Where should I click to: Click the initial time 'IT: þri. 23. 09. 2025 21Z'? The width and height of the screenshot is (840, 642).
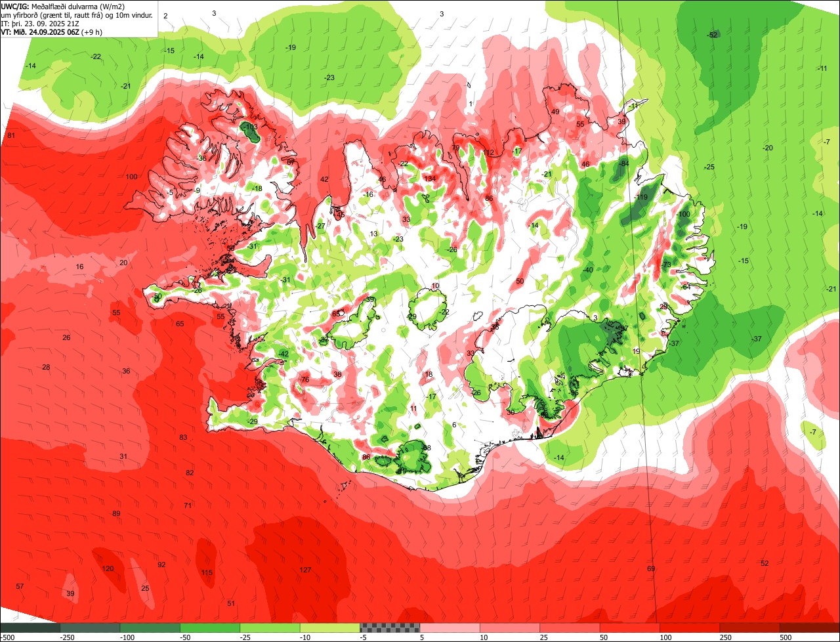[x=40, y=23]
